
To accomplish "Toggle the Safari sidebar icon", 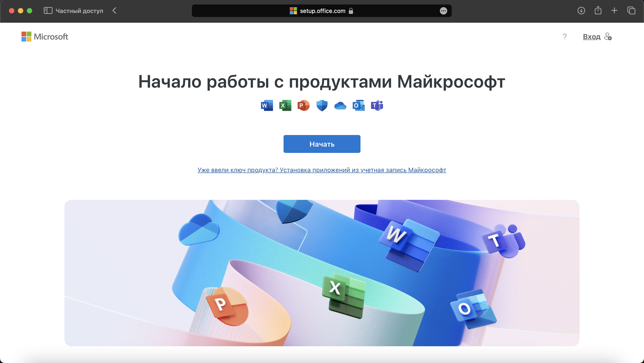I will 48,11.
